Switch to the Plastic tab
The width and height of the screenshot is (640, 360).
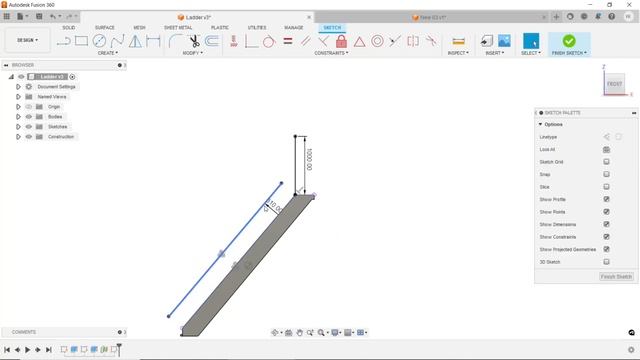point(220,27)
